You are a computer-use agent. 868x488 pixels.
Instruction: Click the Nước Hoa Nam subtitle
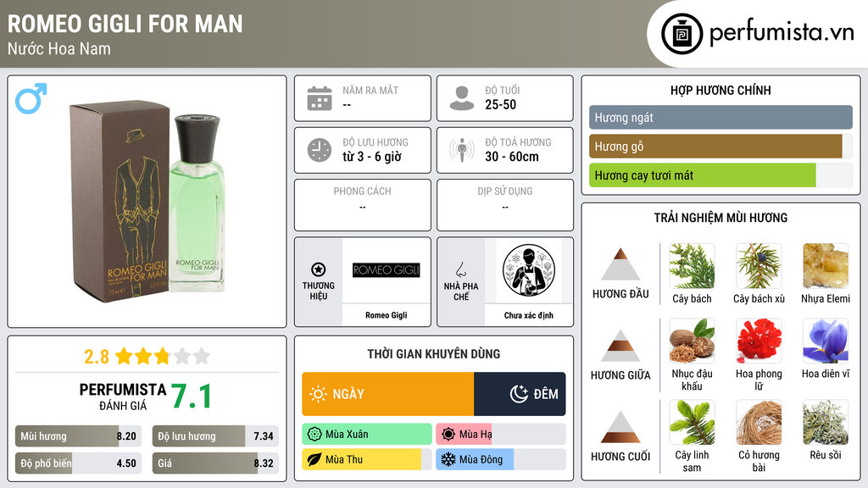[x=59, y=48]
